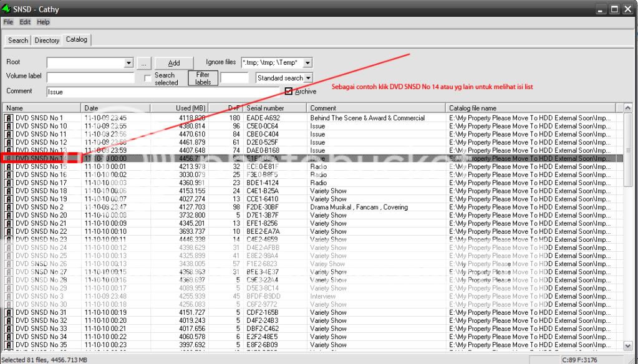Click the date 11-10-10 00:19

105,313
